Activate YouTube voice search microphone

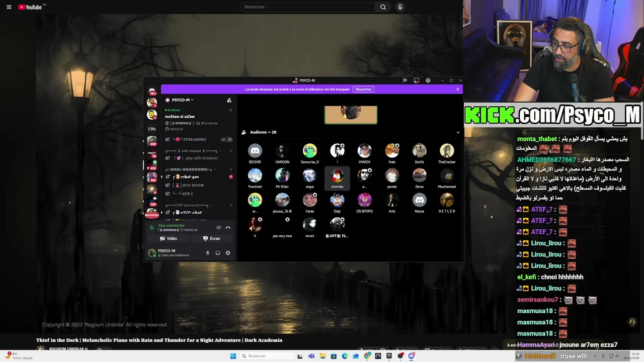[400, 7]
